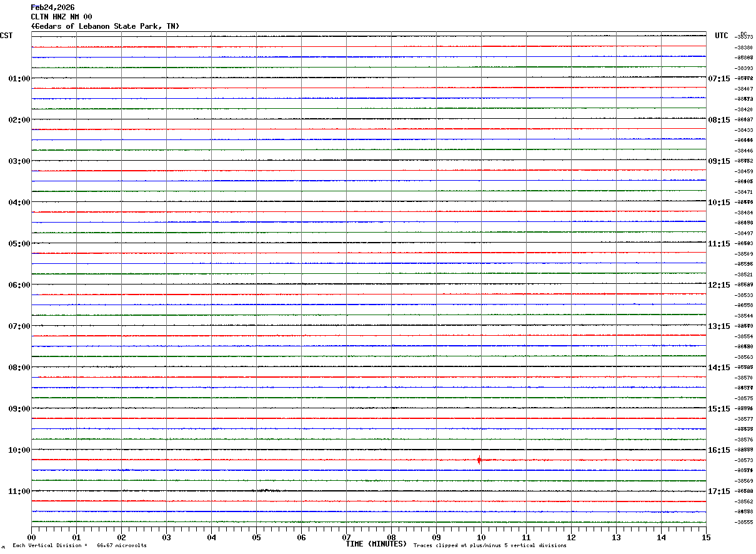Select the 04:00 CST hour label
756x554 pixels.
(x=19, y=203)
